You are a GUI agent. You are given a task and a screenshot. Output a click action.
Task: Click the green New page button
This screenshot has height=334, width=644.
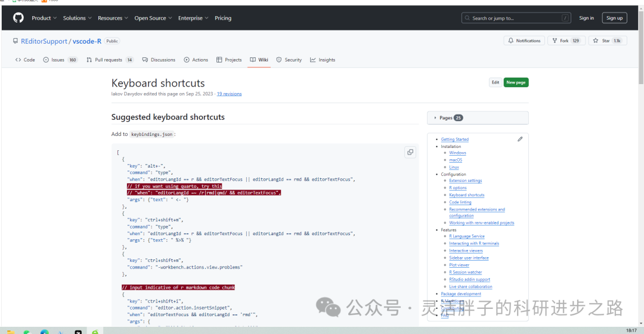pyautogui.click(x=516, y=82)
